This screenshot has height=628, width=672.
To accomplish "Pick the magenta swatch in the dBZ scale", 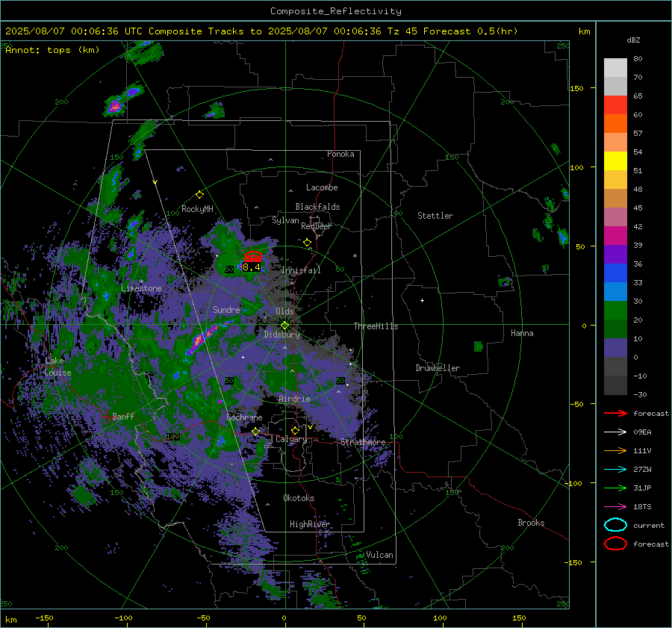I will point(615,235).
